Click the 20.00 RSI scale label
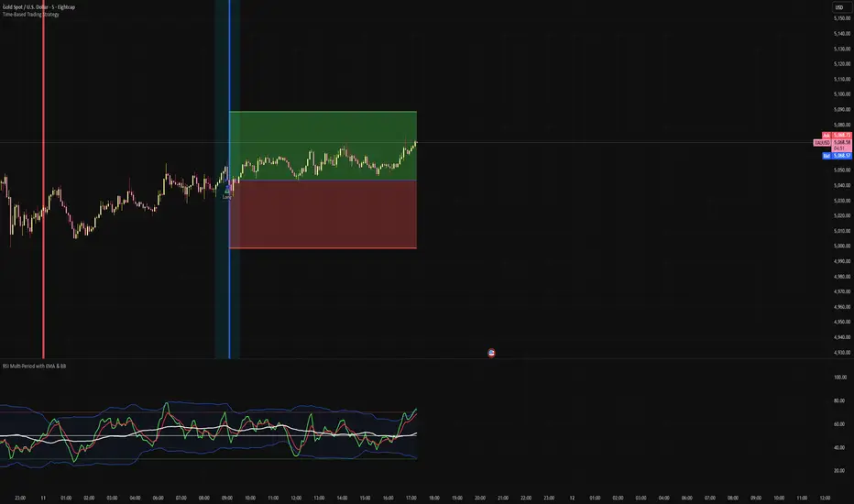The height and width of the screenshot is (504, 854). [x=839, y=471]
